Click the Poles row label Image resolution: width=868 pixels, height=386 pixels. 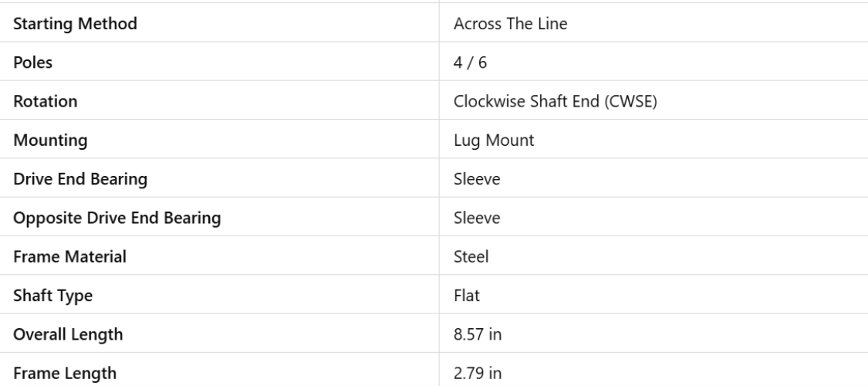pyautogui.click(x=32, y=63)
